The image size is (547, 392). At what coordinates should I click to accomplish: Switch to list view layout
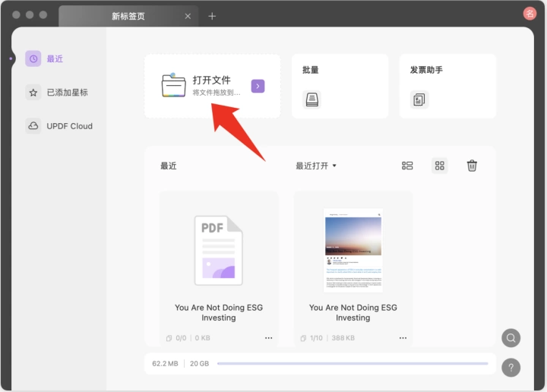tap(407, 166)
